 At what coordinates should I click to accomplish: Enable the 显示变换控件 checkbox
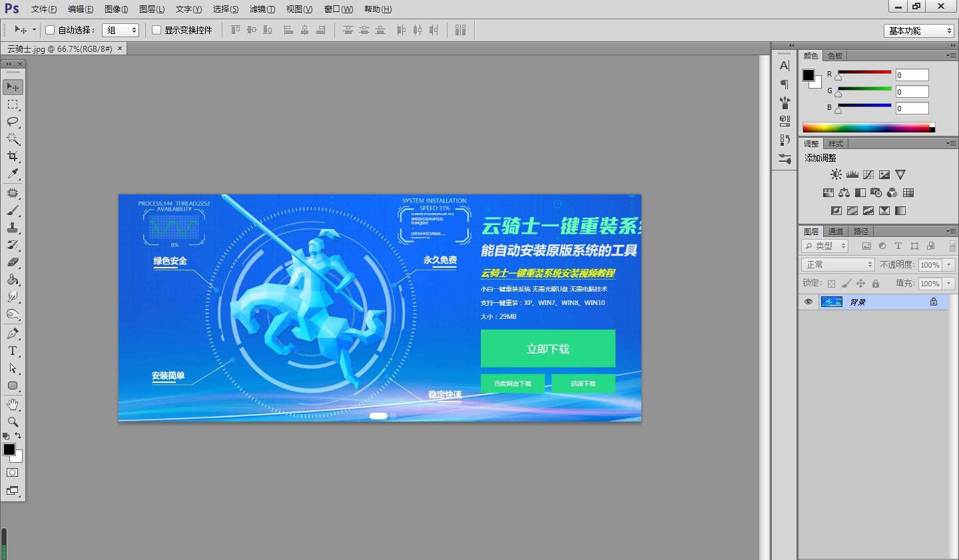157,30
